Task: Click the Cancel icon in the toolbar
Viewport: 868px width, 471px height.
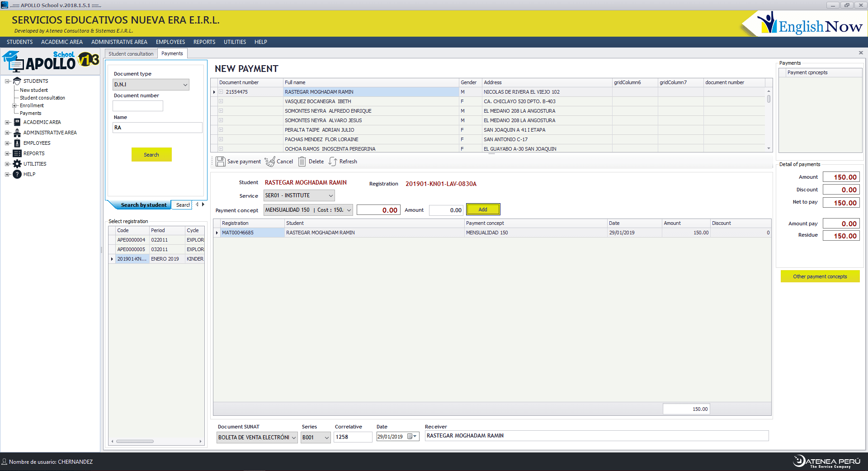Action: [x=270, y=162]
